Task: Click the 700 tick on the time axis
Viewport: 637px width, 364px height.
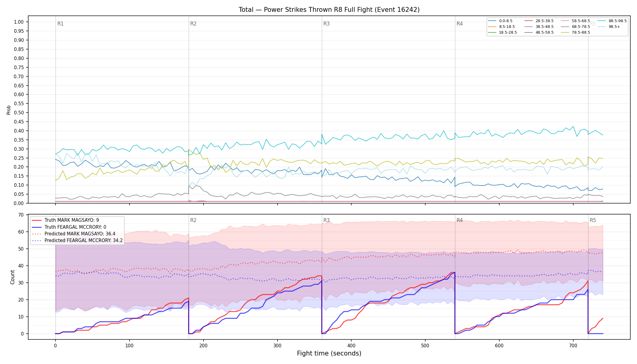Action: click(x=573, y=345)
